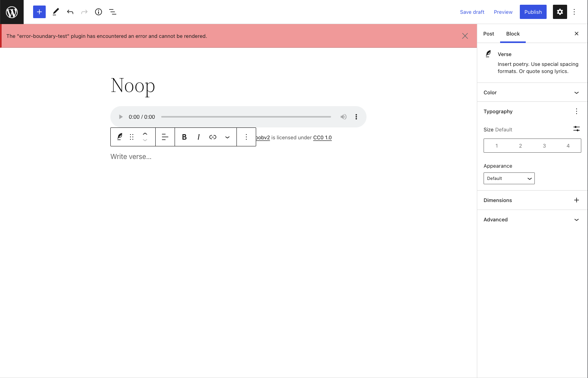The width and height of the screenshot is (588, 378).
Task: Select font size 3
Action: pos(544,146)
